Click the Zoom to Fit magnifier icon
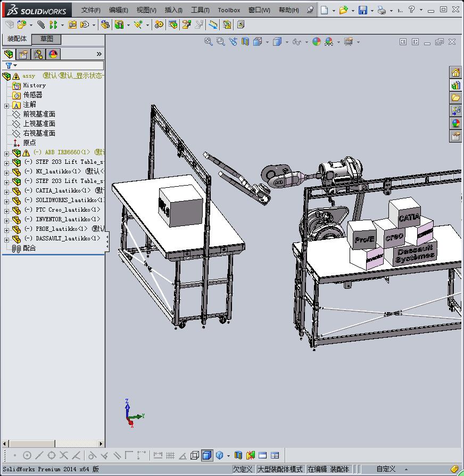Screen dimensions: 464x476 click(x=208, y=41)
